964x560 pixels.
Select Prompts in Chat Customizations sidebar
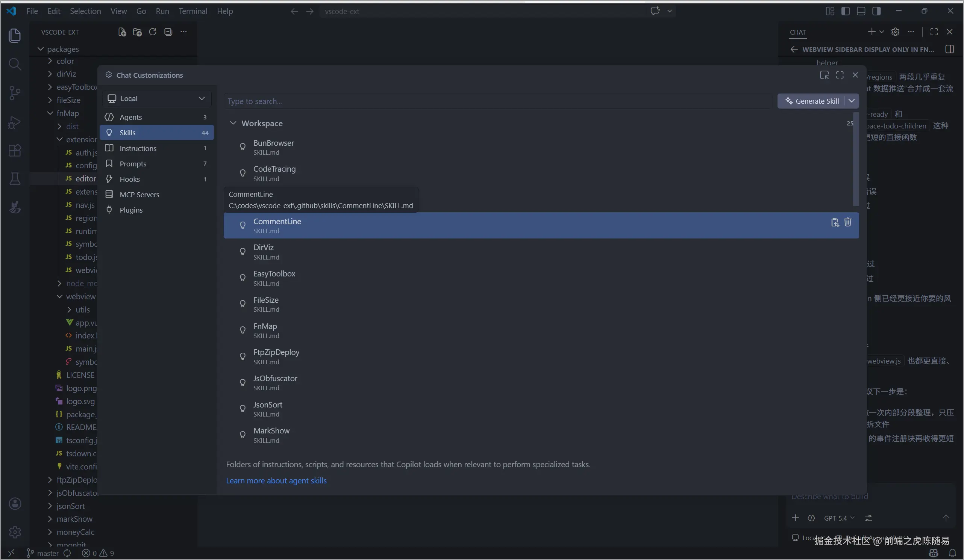[x=133, y=164]
